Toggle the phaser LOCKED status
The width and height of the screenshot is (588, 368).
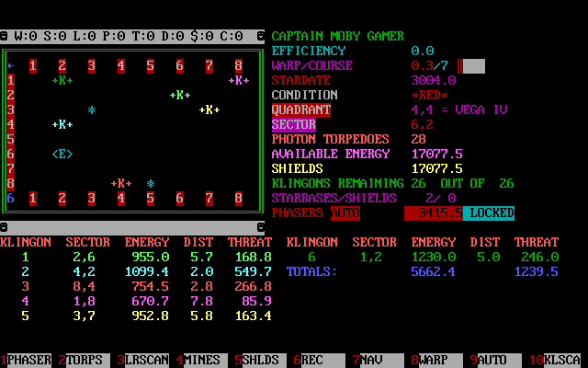488,213
